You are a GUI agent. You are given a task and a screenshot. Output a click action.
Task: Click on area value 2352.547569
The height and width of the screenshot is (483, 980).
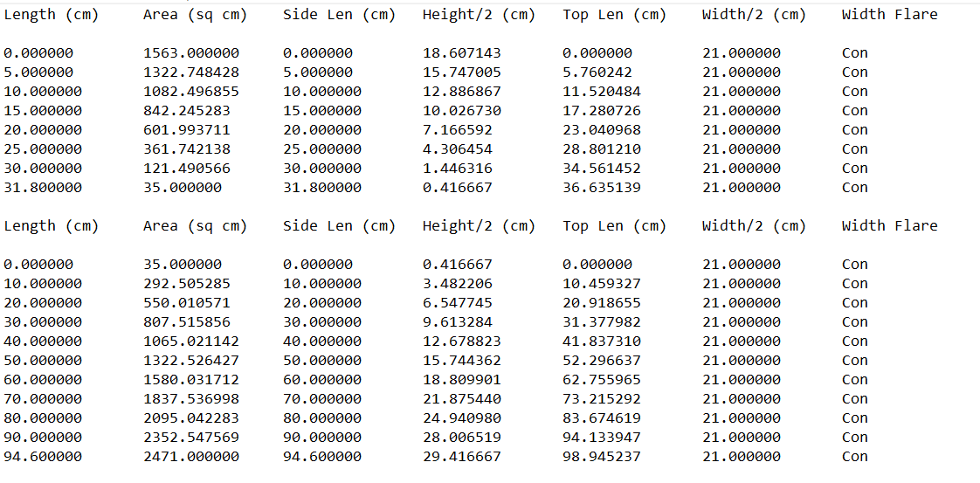coord(190,438)
